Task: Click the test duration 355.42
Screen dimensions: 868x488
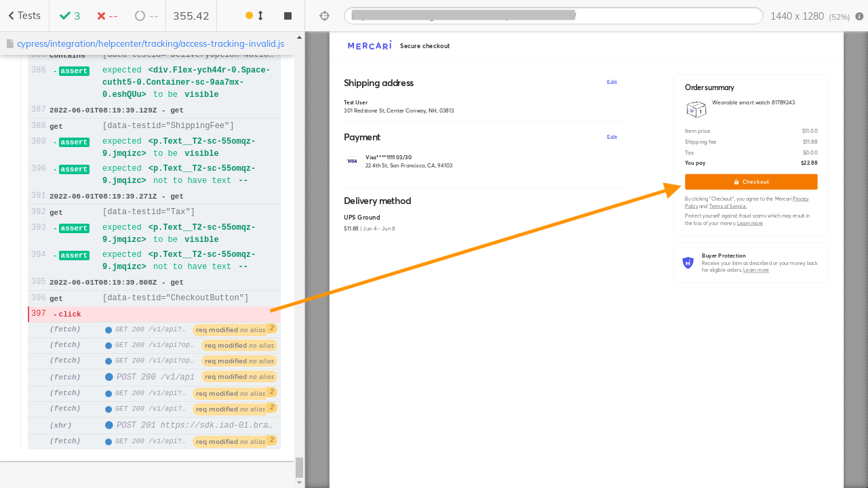Action: coord(191,16)
